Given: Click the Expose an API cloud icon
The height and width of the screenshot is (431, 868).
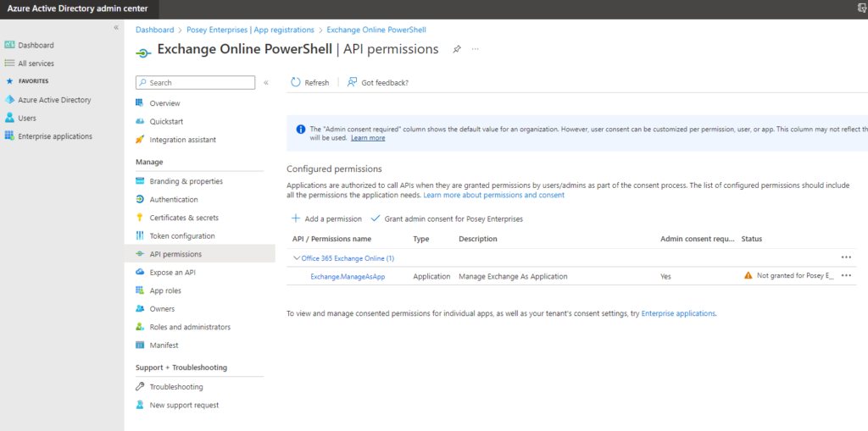Looking at the screenshot, I should (140, 272).
